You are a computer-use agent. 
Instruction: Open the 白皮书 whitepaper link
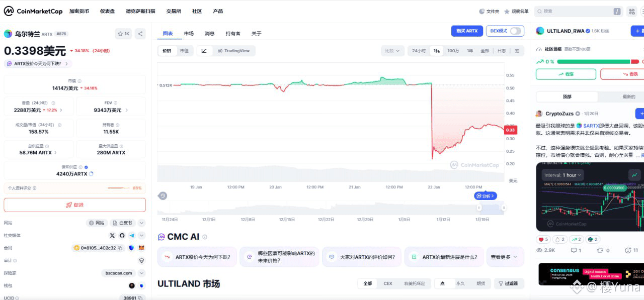click(123, 223)
